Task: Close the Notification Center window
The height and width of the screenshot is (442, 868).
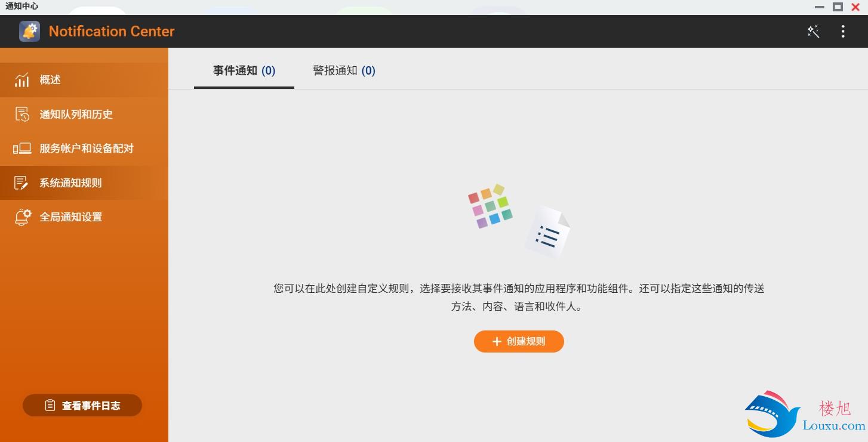Action: point(855,7)
